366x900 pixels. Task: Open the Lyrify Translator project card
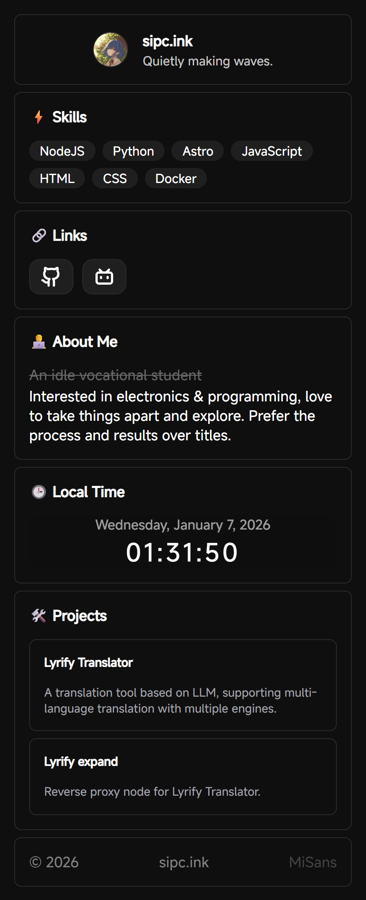click(183, 685)
